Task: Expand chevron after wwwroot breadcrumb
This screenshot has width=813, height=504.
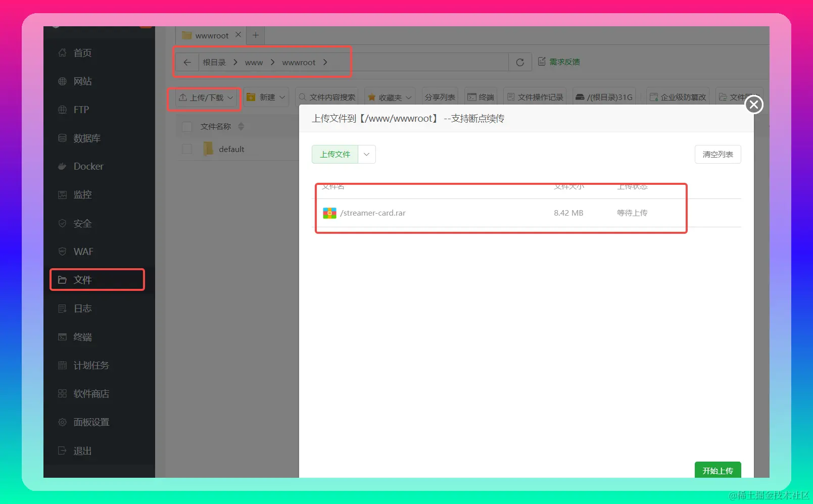Action: (x=325, y=62)
